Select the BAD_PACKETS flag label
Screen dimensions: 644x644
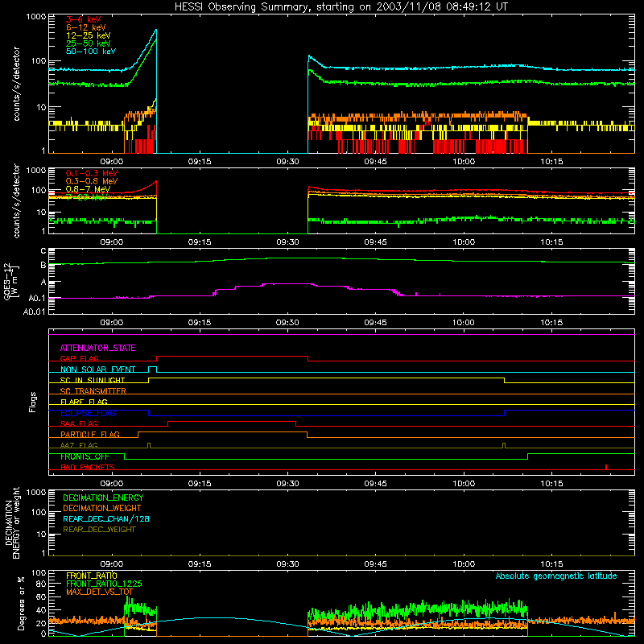tap(88, 467)
